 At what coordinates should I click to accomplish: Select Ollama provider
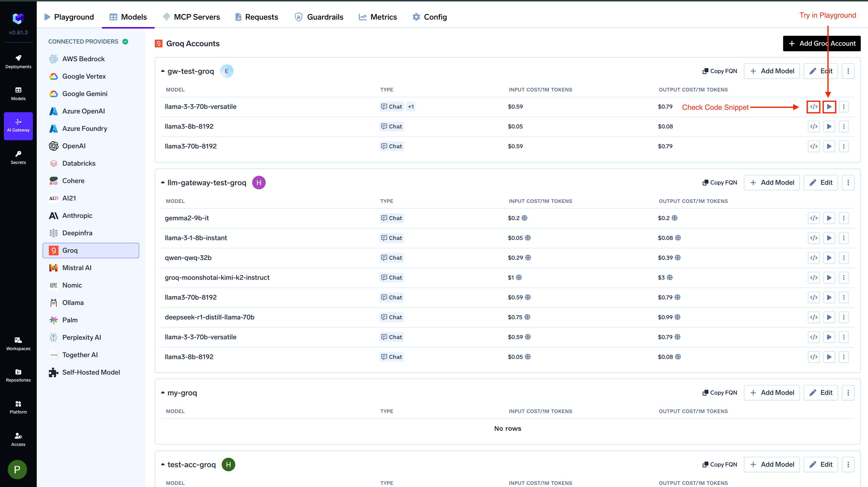(91, 303)
